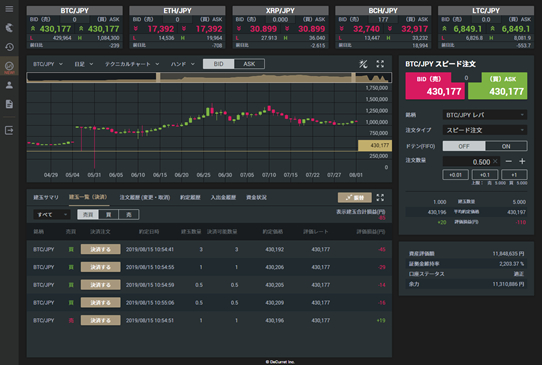Viewport: 542px width, 365px height.
Task: Add +0.1 to order quantity
Action: click(x=485, y=175)
